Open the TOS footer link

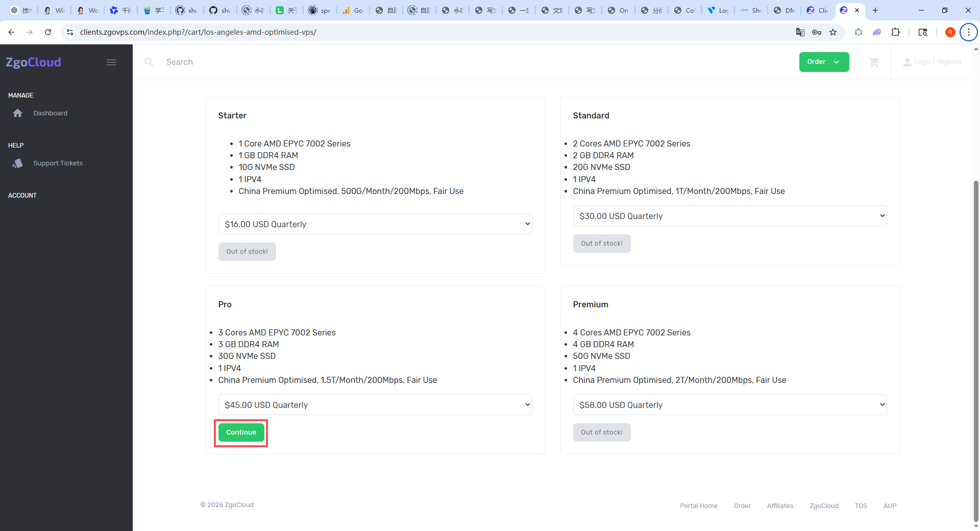(x=861, y=506)
